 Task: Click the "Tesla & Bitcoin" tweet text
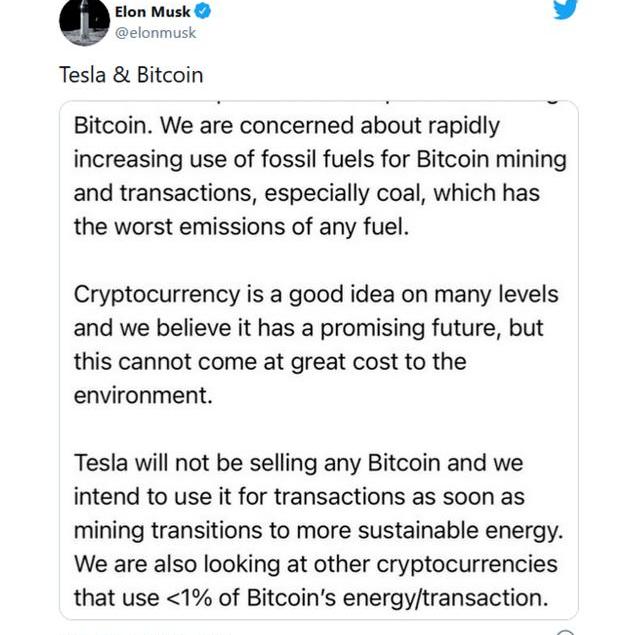pyautogui.click(x=130, y=76)
